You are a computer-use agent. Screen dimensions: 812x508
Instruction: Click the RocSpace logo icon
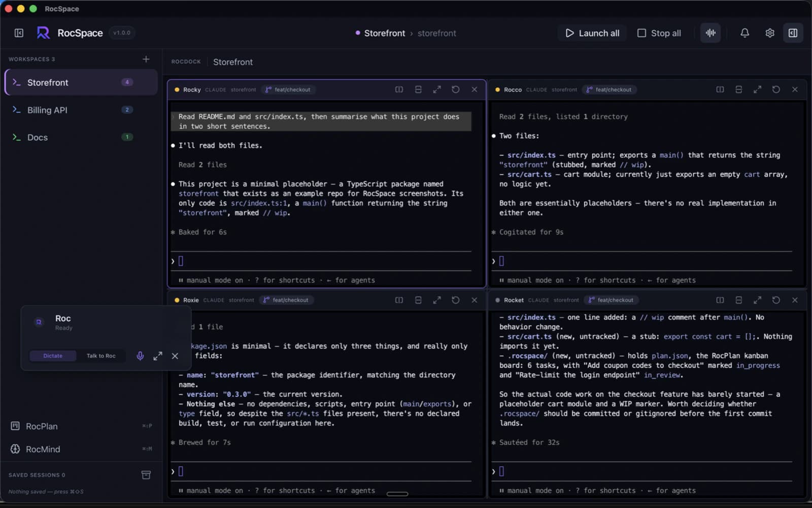click(x=43, y=33)
